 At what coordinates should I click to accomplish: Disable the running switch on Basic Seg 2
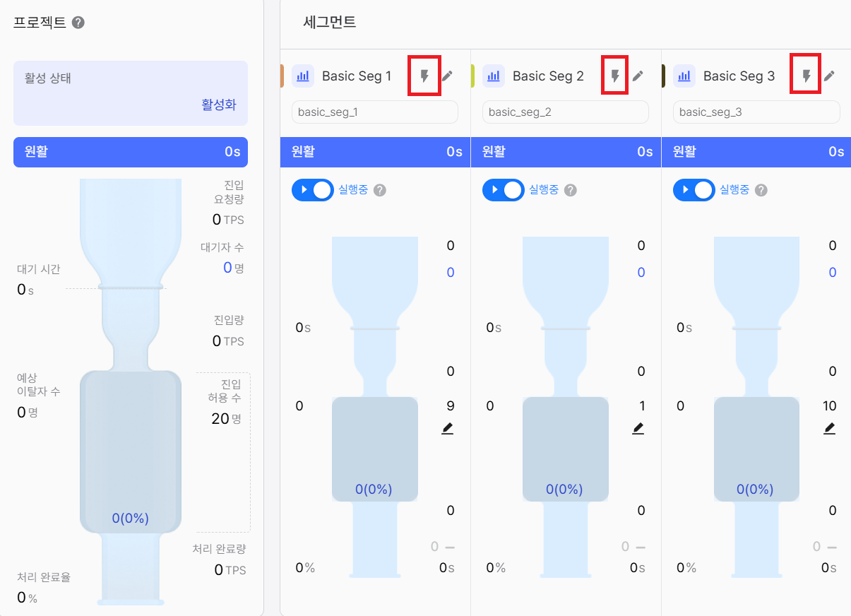pyautogui.click(x=504, y=190)
